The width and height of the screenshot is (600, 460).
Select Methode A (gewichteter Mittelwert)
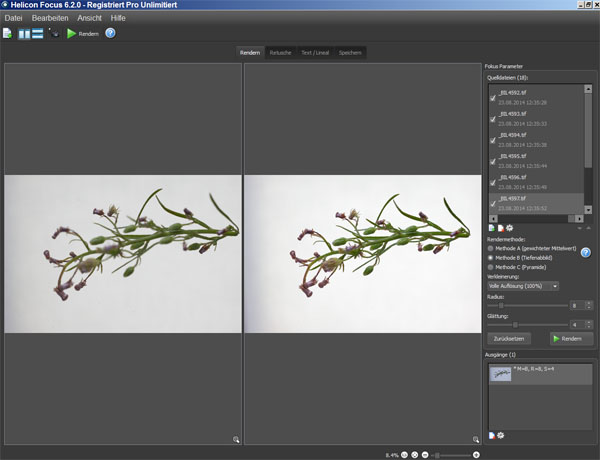coord(490,247)
